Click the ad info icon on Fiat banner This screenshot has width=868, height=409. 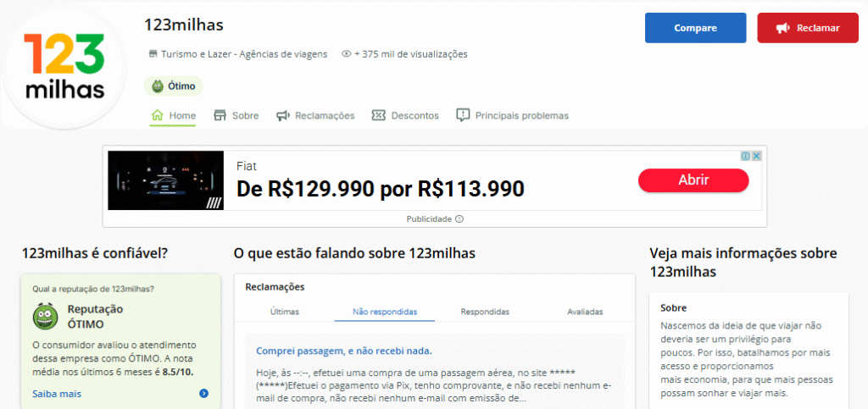tap(746, 157)
